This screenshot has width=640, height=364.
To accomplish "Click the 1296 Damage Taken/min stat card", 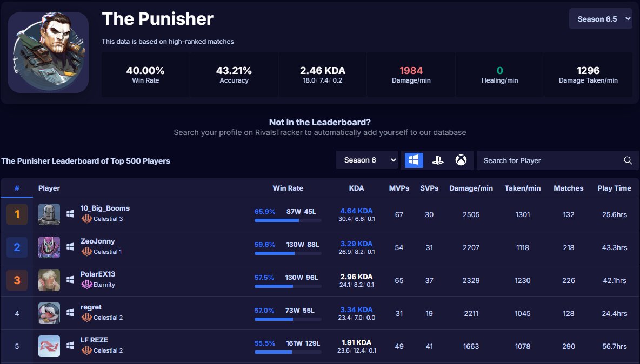I will (588, 75).
